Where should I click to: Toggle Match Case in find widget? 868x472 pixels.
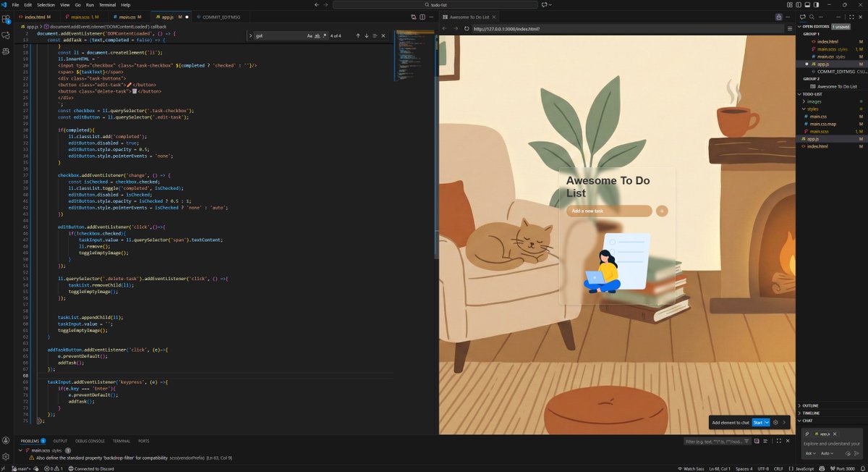[x=310, y=35]
